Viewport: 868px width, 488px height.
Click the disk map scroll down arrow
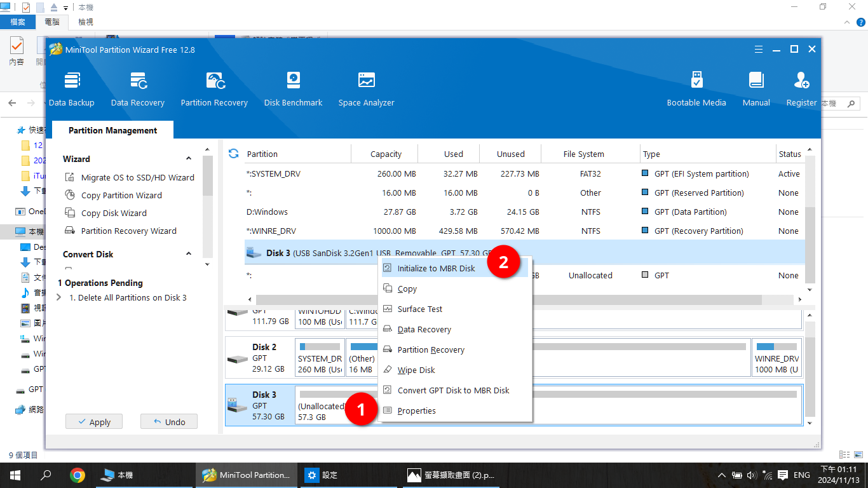tap(809, 423)
